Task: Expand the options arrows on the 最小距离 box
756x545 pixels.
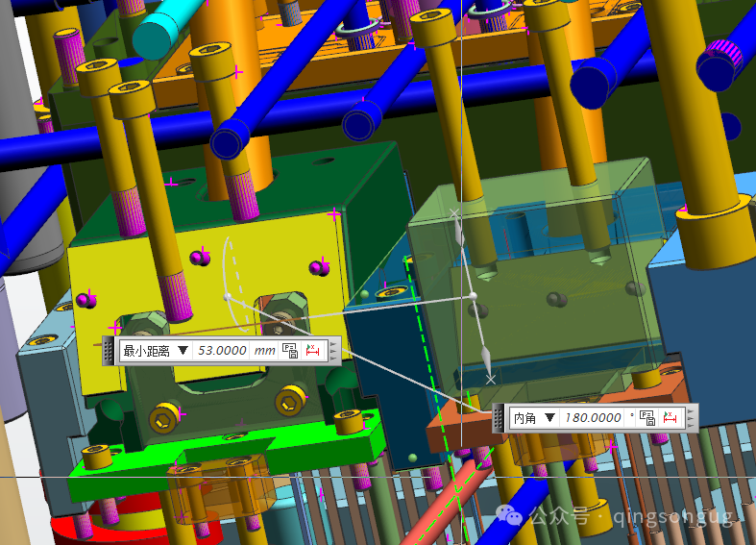Action: pyautogui.click(x=333, y=351)
